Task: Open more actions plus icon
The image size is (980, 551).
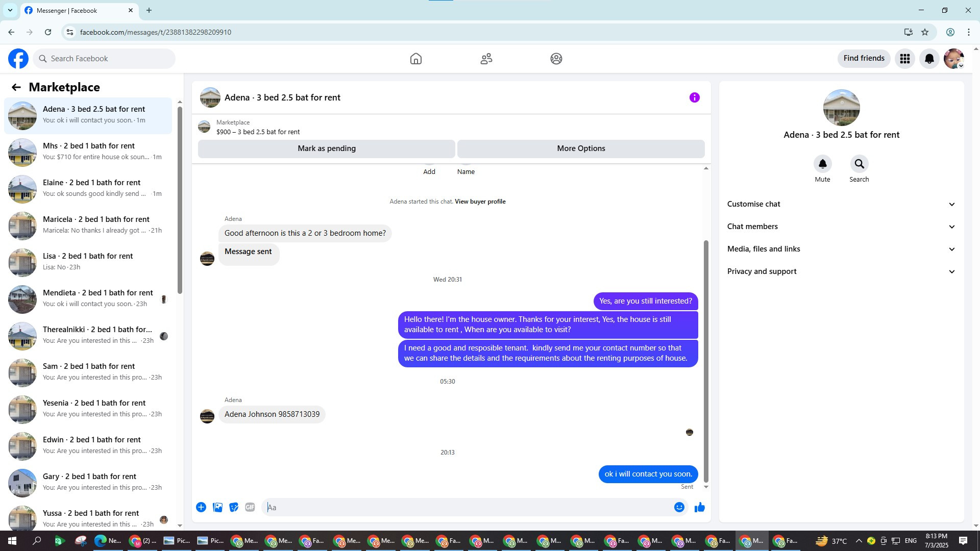Action: point(201,507)
